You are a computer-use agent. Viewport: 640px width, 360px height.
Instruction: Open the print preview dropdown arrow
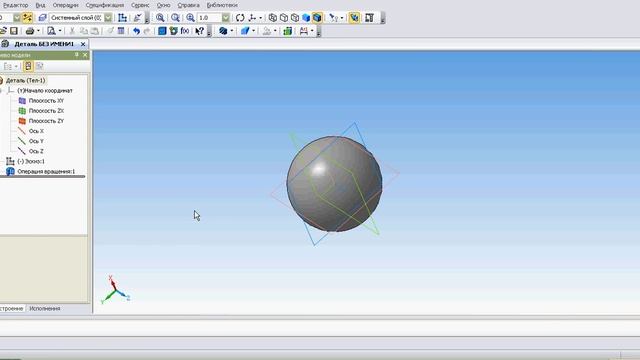click(60, 31)
